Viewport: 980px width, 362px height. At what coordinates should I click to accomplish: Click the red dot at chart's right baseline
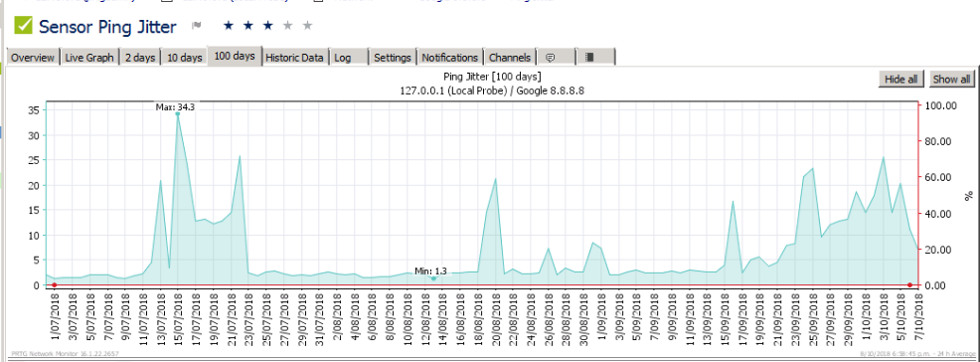(909, 285)
